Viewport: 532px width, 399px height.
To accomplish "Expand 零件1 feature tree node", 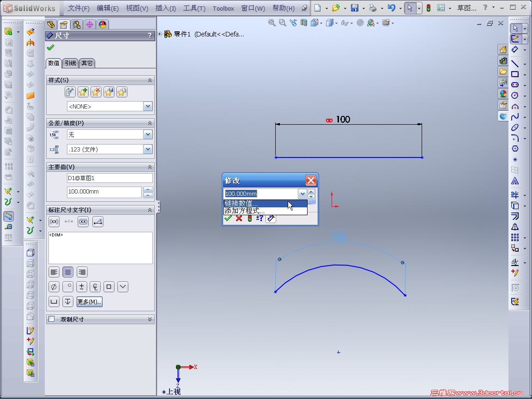I will pos(160,34).
